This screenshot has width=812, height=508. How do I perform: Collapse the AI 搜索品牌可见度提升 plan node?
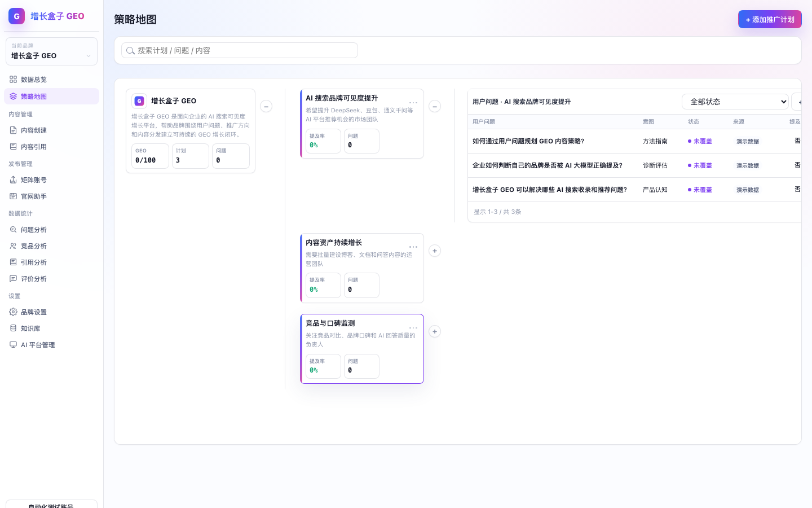click(435, 106)
